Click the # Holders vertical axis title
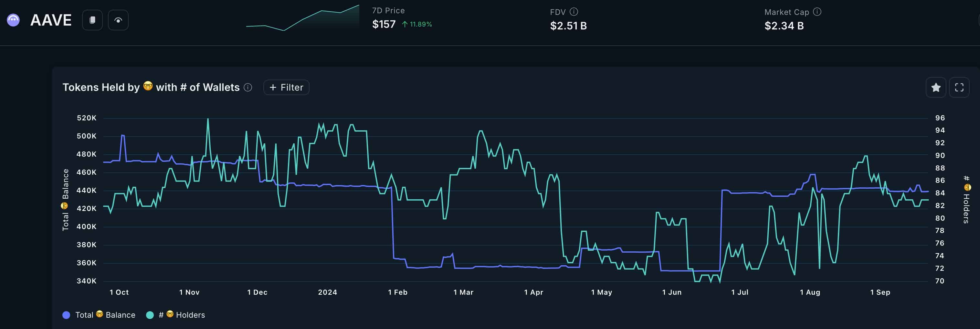Image resolution: width=980 pixels, height=329 pixels. tap(967, 200)
